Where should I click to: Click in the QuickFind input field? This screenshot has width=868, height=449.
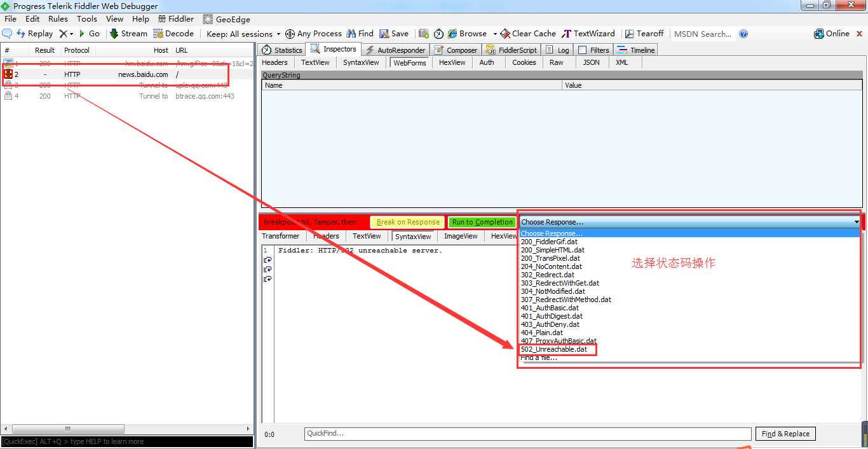coord(527,434)
